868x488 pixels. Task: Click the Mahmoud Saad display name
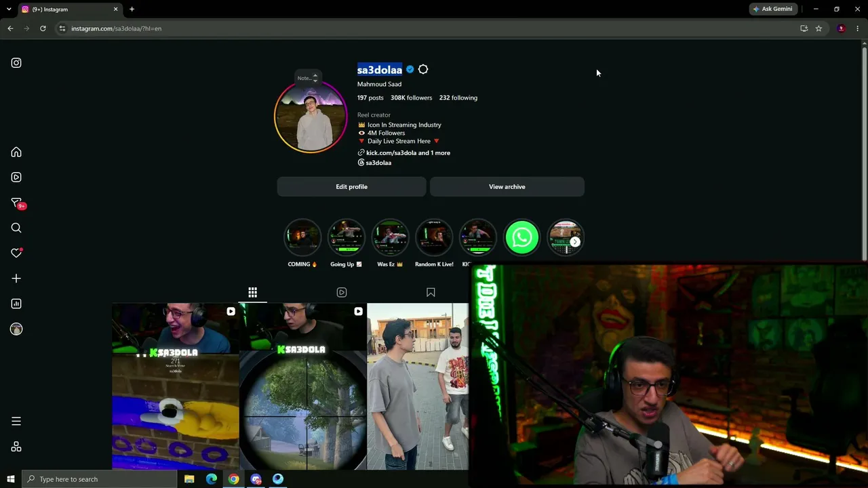[x=379, y=84]
